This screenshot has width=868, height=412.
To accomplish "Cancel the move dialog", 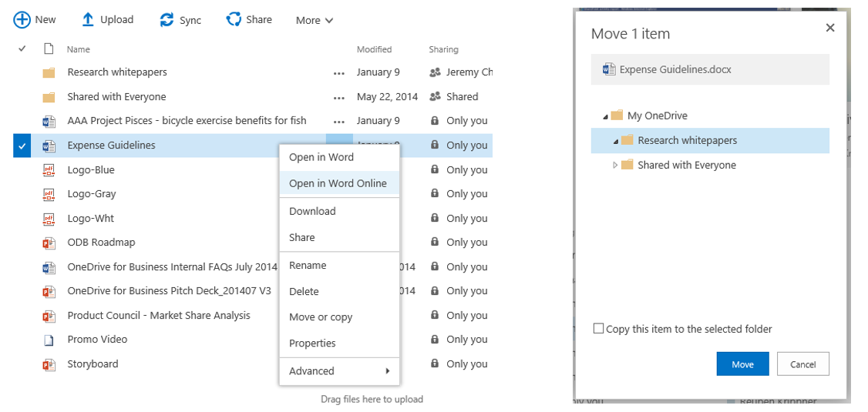I will 802,364.
